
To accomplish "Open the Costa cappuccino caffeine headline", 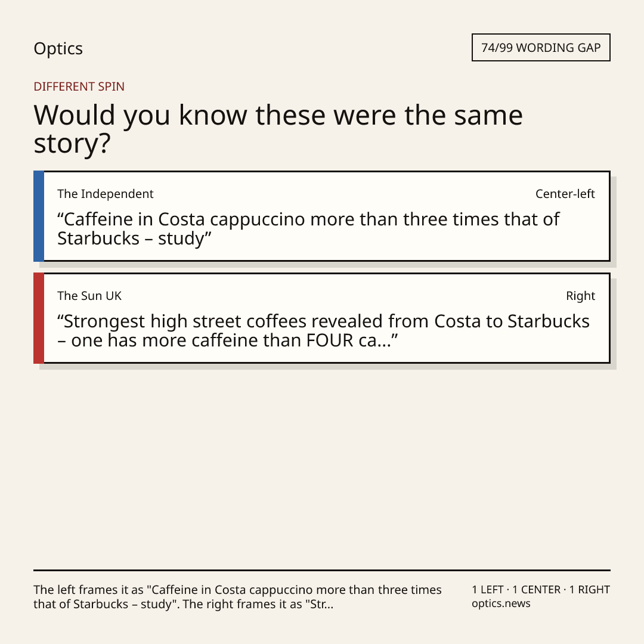I will click(308, 229).
